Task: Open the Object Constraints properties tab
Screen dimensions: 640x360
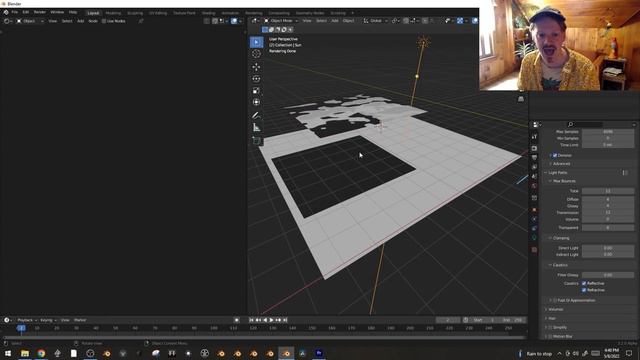Action: 534,229
